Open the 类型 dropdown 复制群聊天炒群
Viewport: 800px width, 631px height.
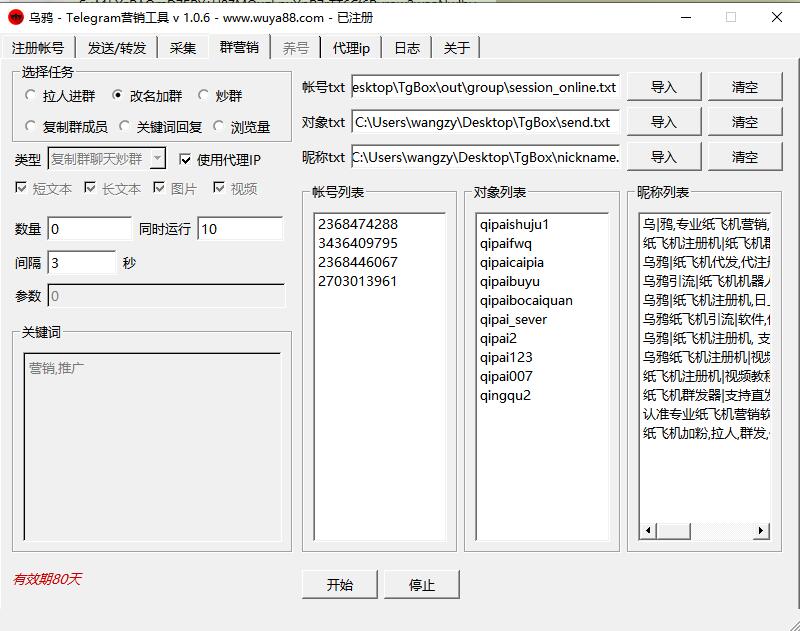[107, 159]
